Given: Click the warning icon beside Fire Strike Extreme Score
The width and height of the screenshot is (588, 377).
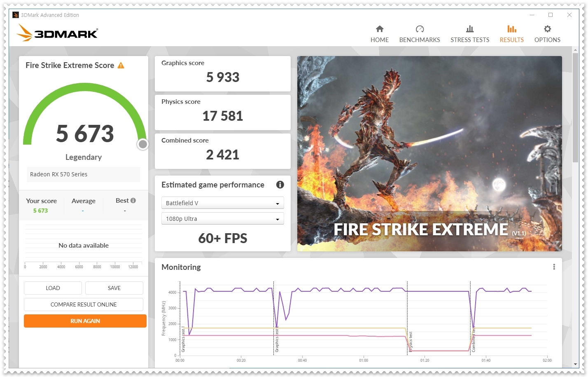Looking at the screenshot, I should [x=121, y=66].
